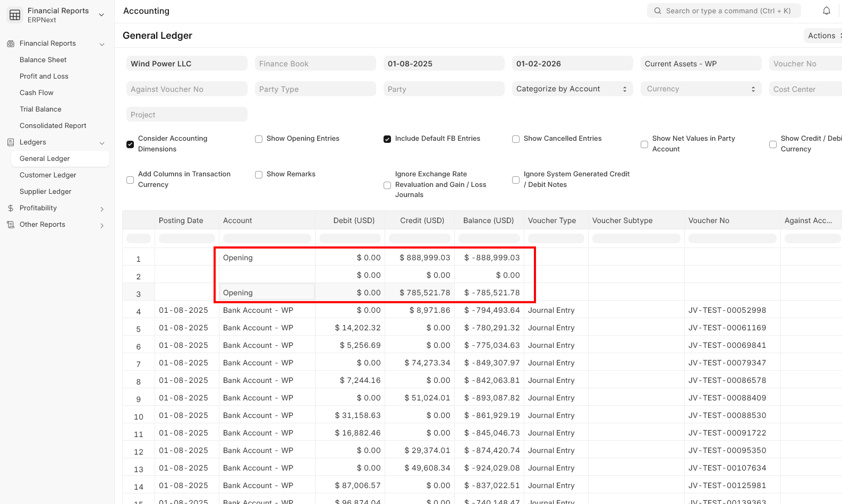Click the Financial Reports section sidebar icon
The image size is (842, 504).
[11, 44]
